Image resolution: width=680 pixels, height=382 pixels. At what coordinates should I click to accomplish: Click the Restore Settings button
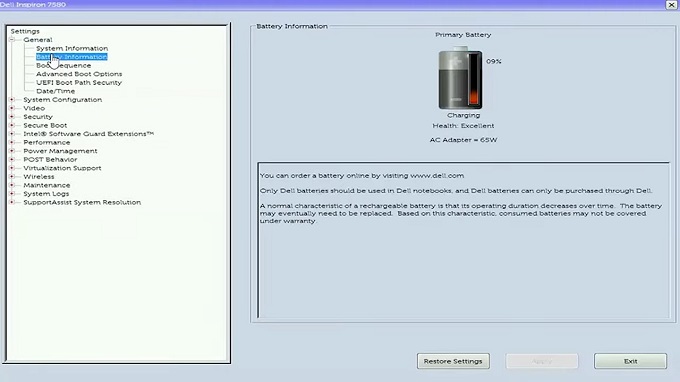pos(453,361)
